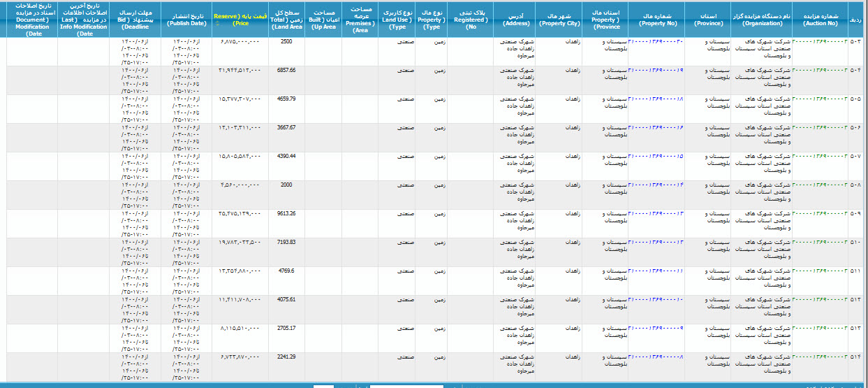Screen dimensions: 868x388
Task: Click the Bid Deadline column header
Action: (134, 18)
